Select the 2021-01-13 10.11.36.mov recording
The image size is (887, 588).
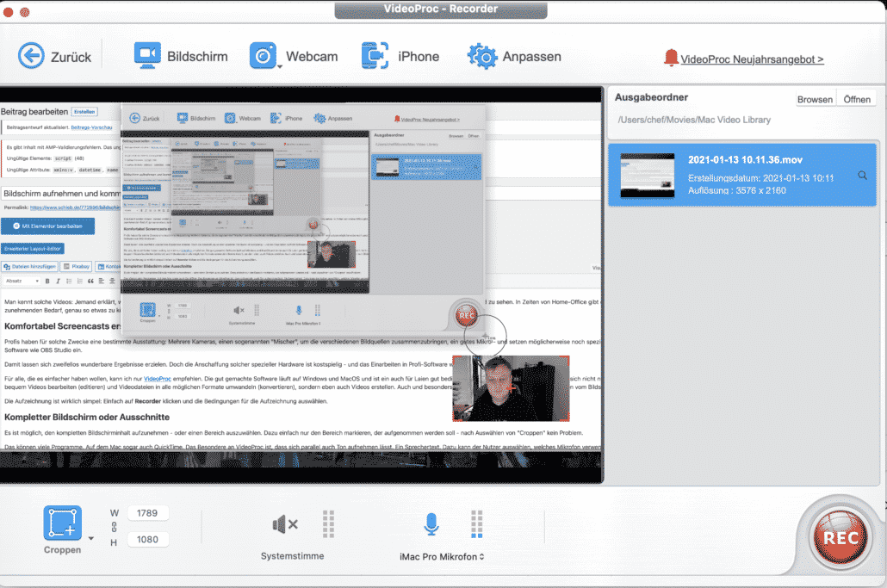click(x=742, y=175)
